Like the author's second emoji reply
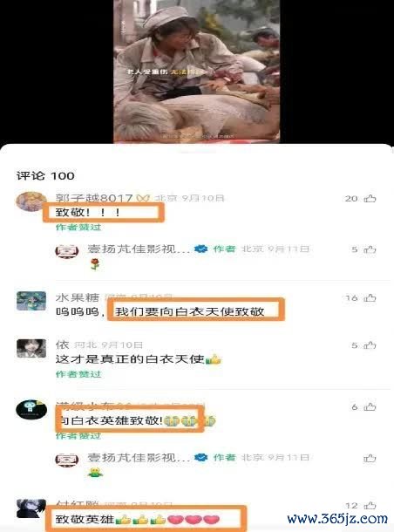 [370, 459]
